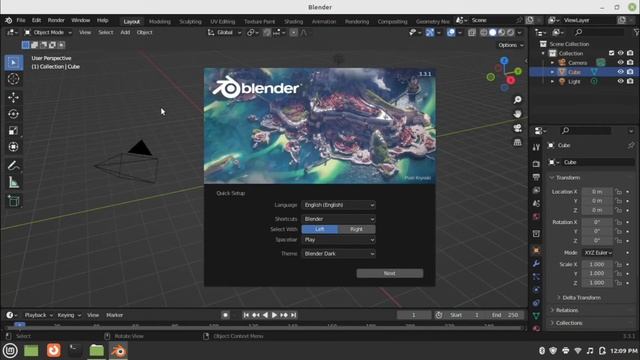The height and width of the screenshot is (360, 640).
Task: Select the Transform tool
Action: click(13, 147)
